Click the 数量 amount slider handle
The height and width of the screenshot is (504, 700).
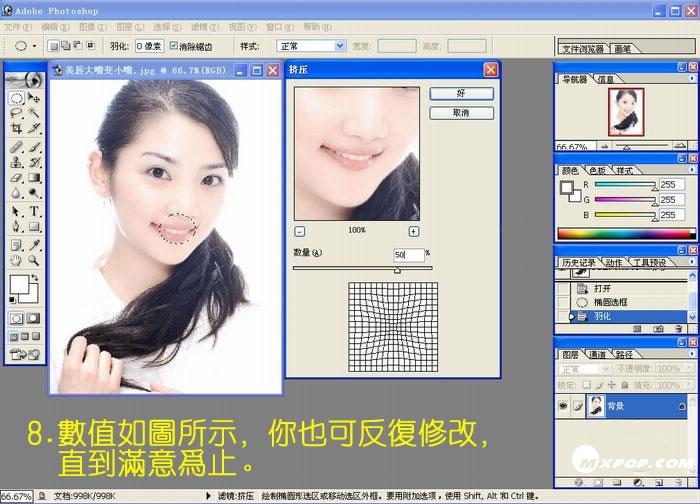click(x=397, y=270)
